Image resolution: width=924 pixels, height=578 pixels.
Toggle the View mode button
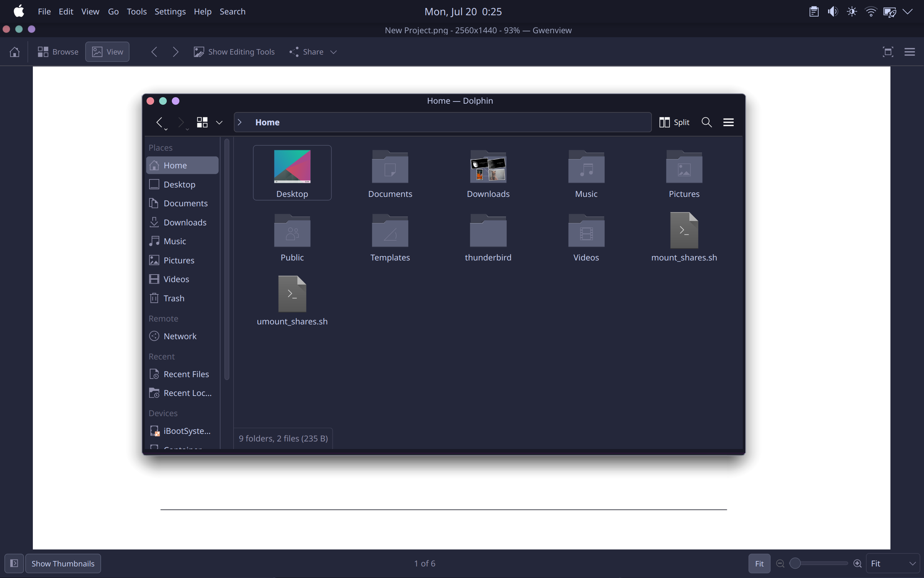click(x=107, y=52)
